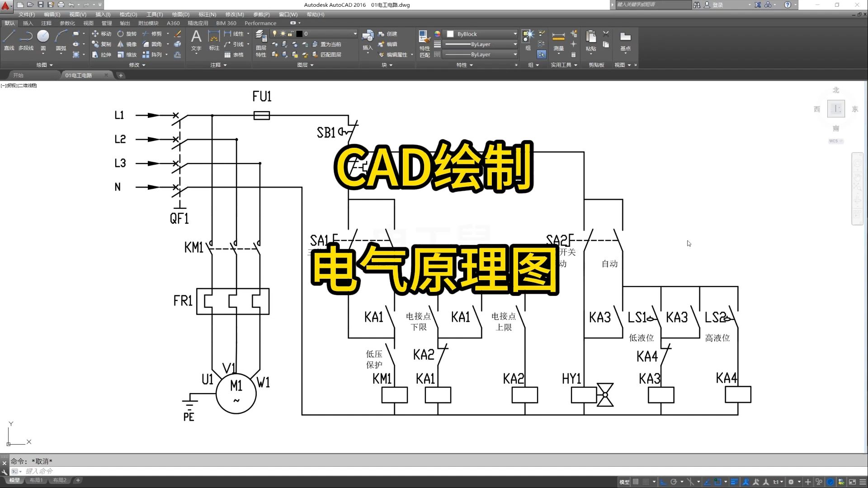This screenshot has height=488, width=868.
Task: Activate the Move (移动) command
Action: point(104,33)
